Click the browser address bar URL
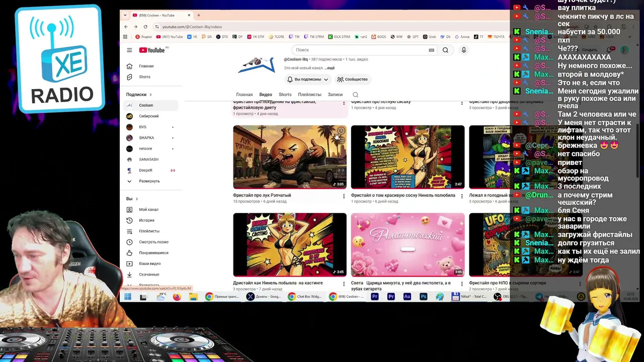 pyautogui.click(x=192, y=27)
